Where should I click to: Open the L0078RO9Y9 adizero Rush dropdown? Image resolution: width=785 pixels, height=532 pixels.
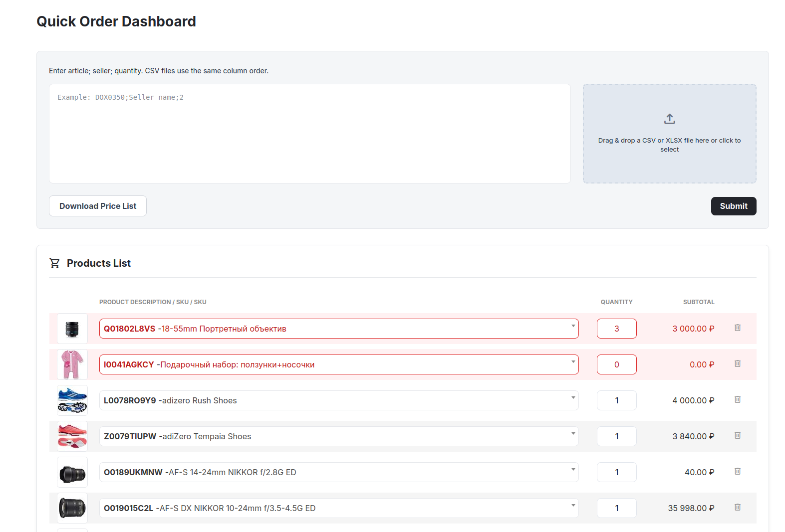(339, 400)
